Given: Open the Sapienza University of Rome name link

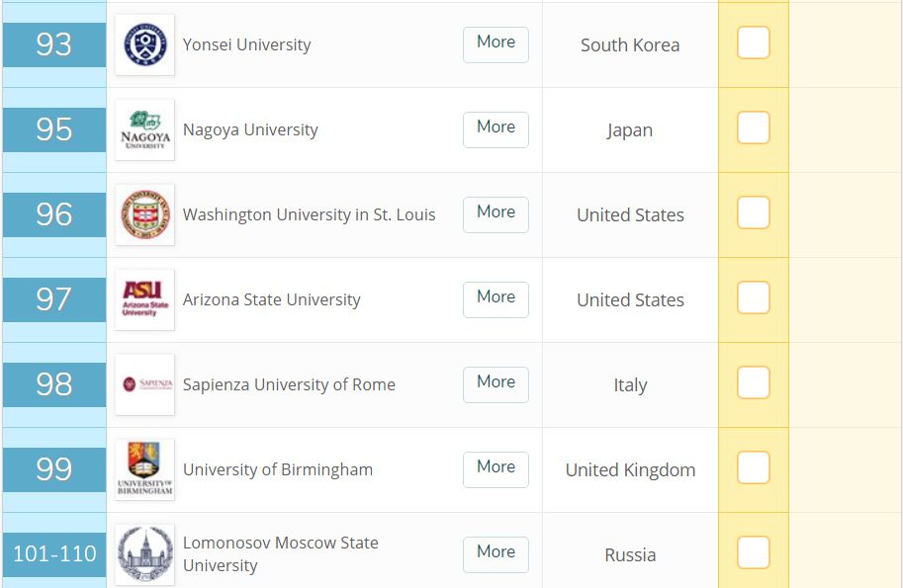Looking at the screenshot, I should [289, 384].
